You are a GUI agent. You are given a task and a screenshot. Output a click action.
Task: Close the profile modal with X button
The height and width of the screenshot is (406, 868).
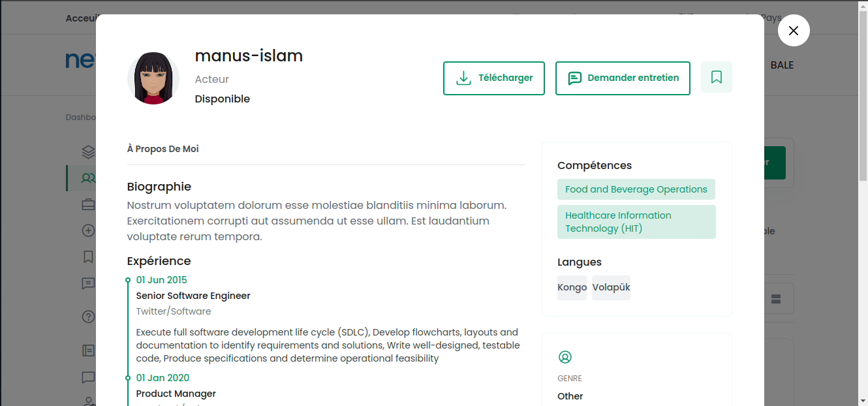(x=794, y=31)
